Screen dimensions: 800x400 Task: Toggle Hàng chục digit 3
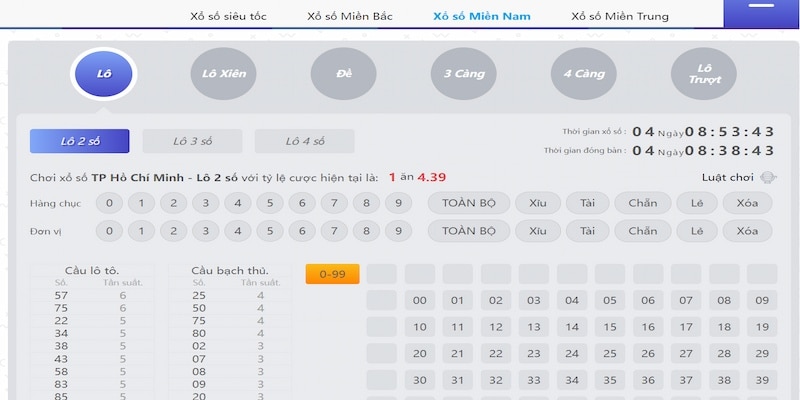tap(206, 203)
